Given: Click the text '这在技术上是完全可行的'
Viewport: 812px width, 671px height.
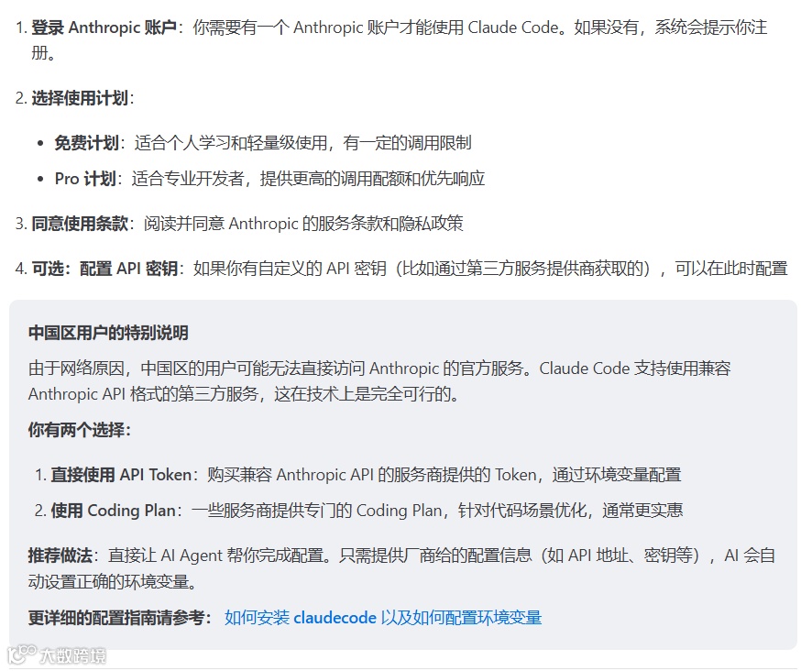Looking at the screenshot, I should [362, 394].
